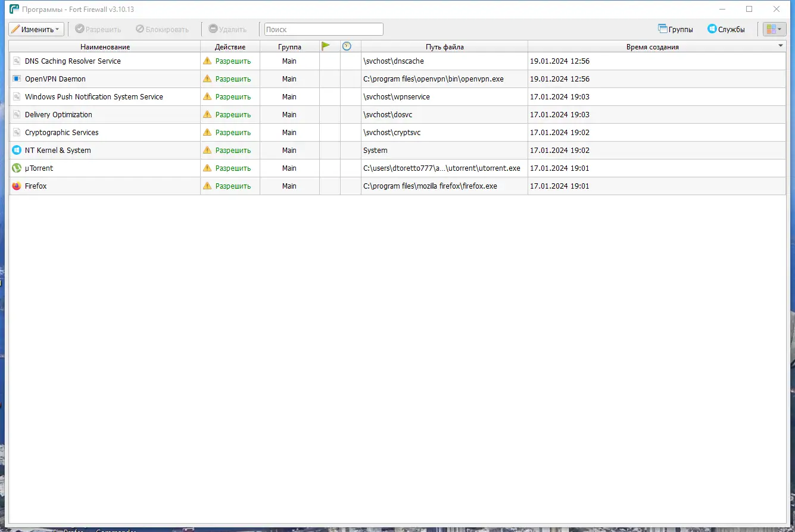Image resolution: width=795 pixels, height=532 pixels.
Task: Select Windows Push Notification System Service row
Action: 398,97
